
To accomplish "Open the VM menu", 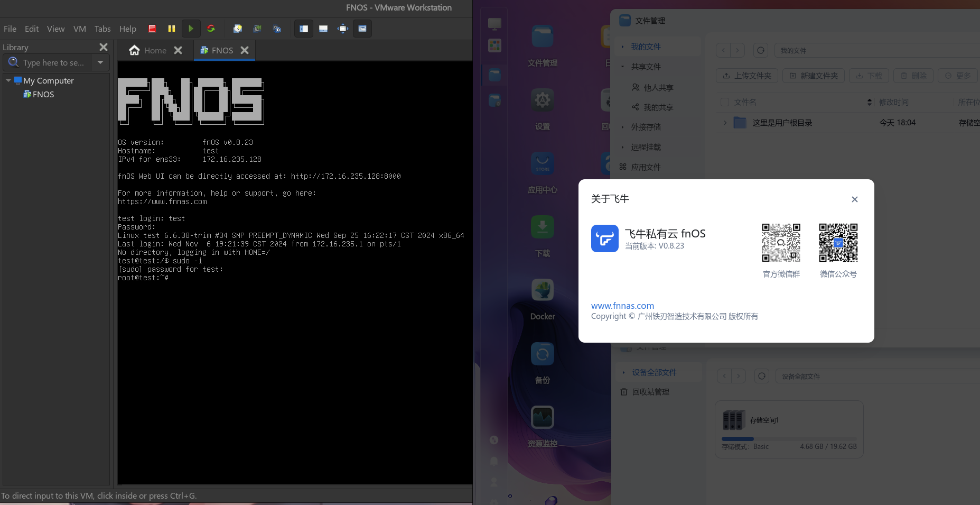I will pyautogui.click(x=80, y=29).
